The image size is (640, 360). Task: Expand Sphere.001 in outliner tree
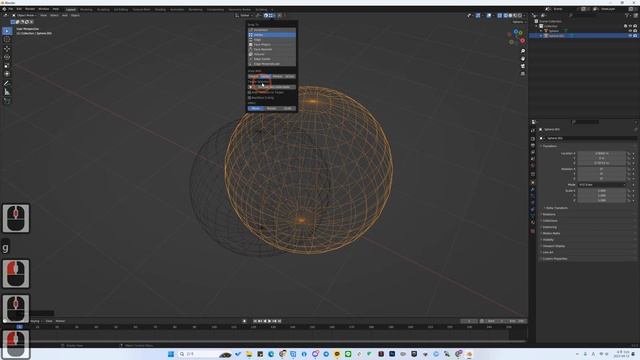[541, 36]
